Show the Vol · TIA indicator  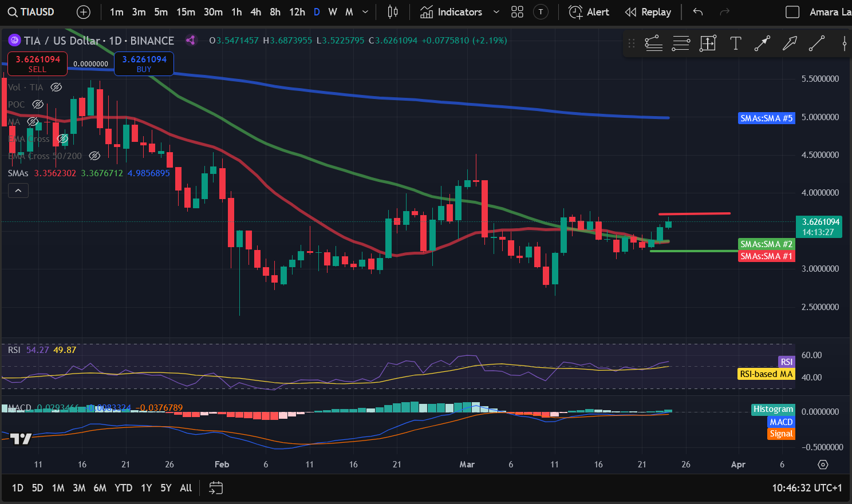tap(56, 88)
